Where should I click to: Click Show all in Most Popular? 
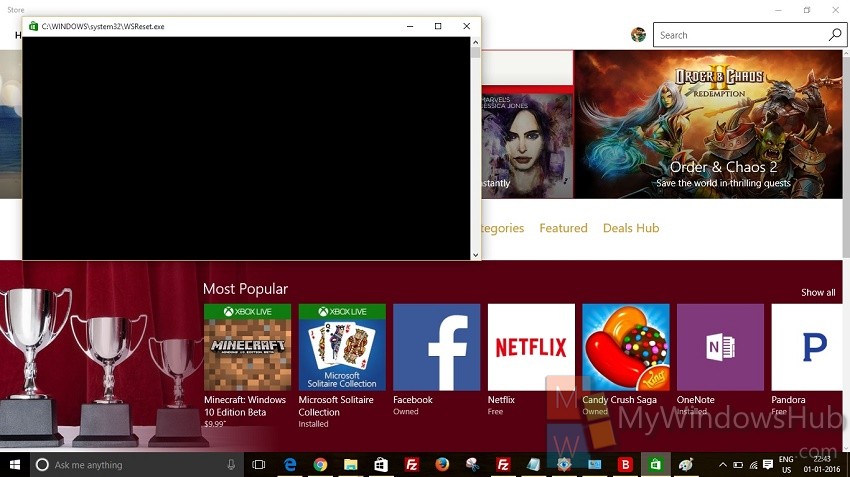coord(818,292)
